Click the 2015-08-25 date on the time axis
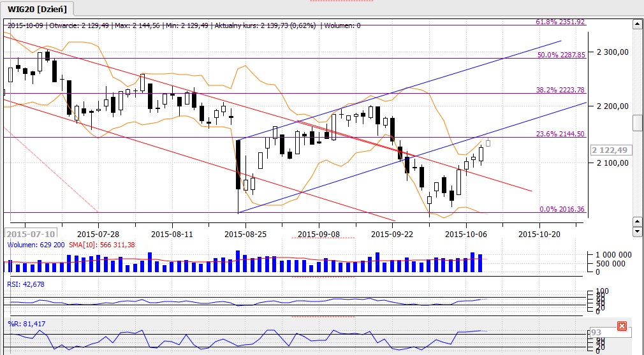 click(x=245, y=235)
